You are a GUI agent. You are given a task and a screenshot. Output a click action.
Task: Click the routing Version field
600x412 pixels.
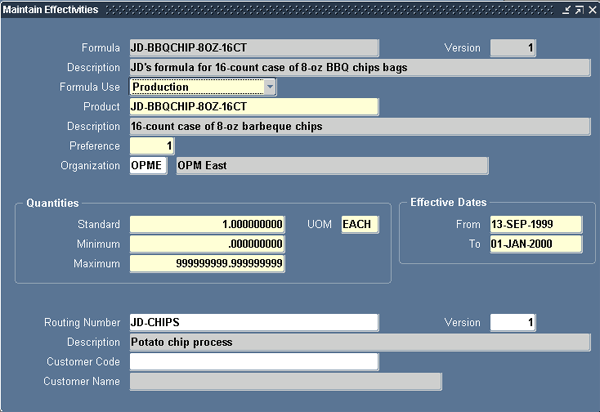coord(514,323)
